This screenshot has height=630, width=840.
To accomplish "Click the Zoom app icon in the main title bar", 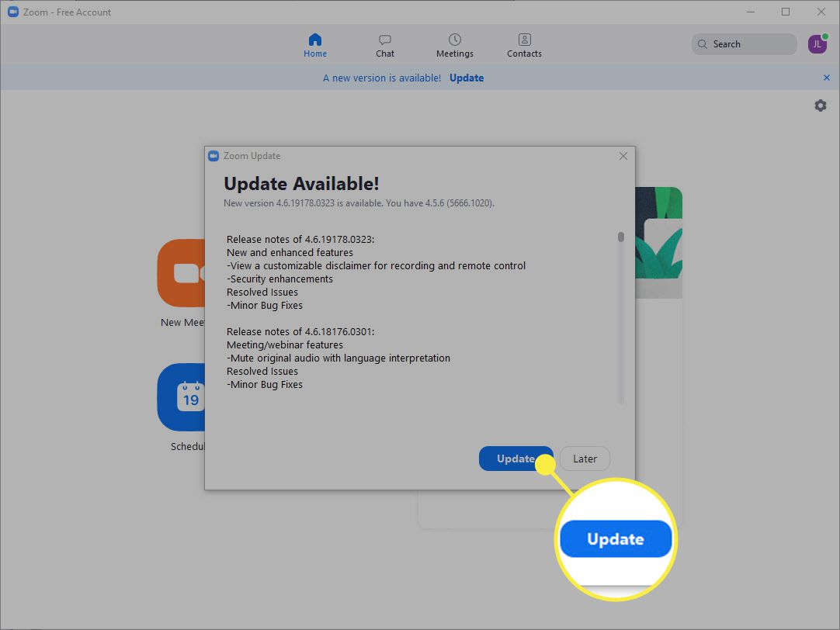I will click(12, 12).
